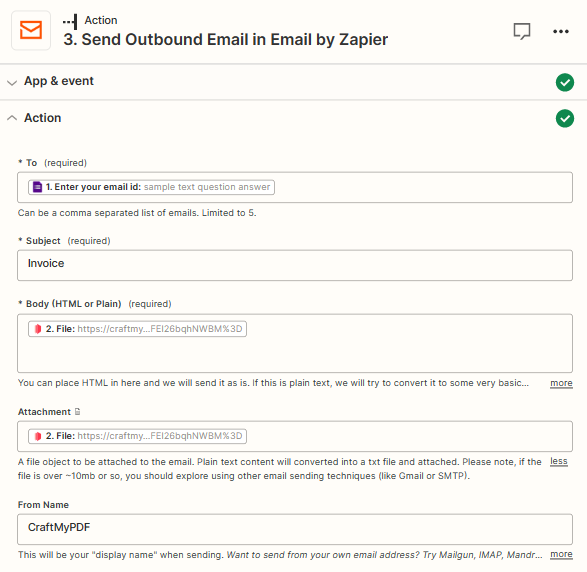Click the action step type icon beside Action label

click(x=70, y=21)
